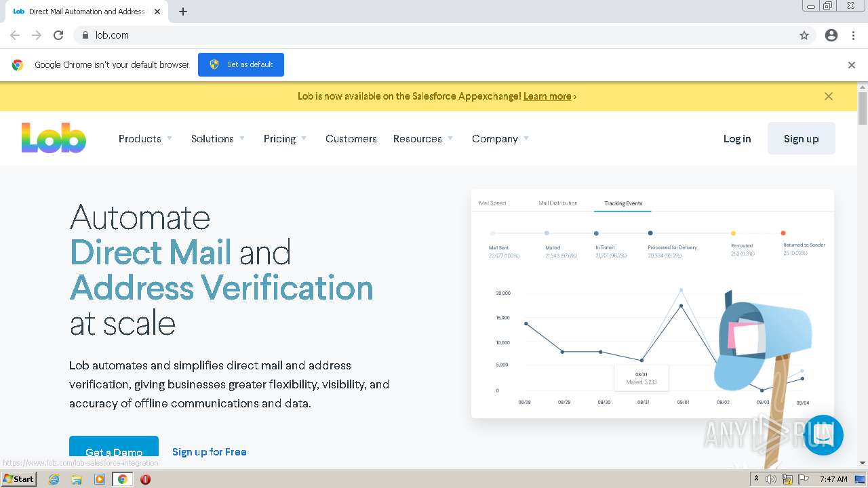Image resolution: width=868 pixels, height=488 pixels.
Task: Select the Tracking Events tab
Action: [623, 203]
